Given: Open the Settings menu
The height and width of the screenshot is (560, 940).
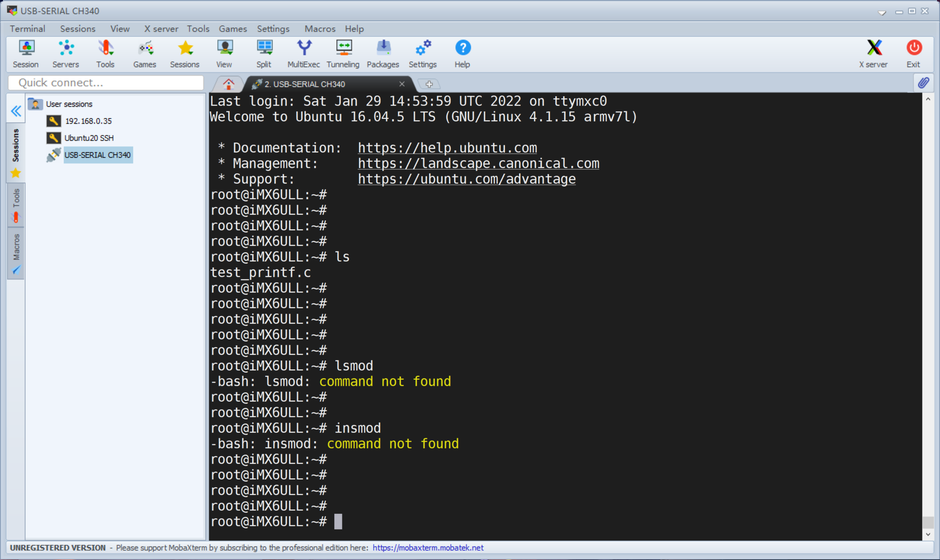Looking at the screenshot, I should [x=273, y=29].
